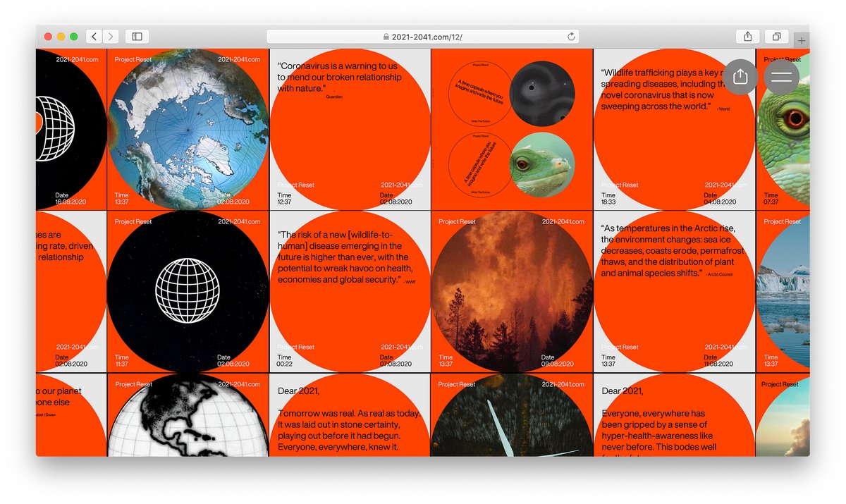Select the green lizard small circle image
The width and height of the screenshot is (846, 504).
tap(543, 164)
